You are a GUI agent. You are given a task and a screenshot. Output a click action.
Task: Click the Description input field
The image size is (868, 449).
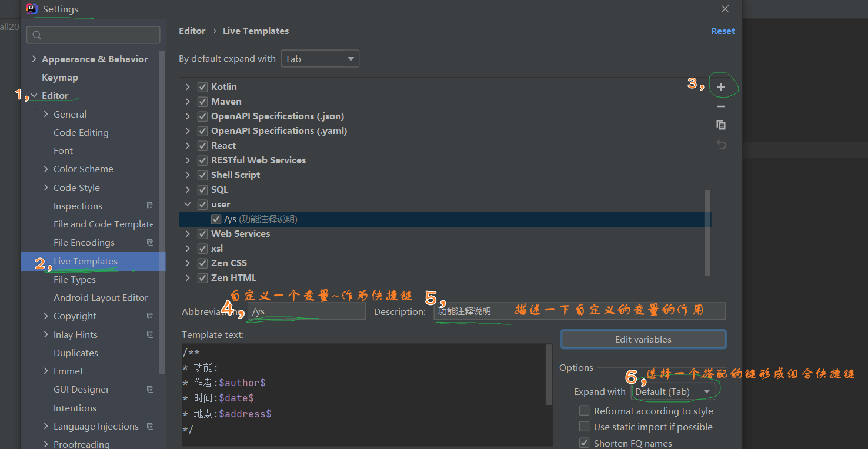pos(579,311)
